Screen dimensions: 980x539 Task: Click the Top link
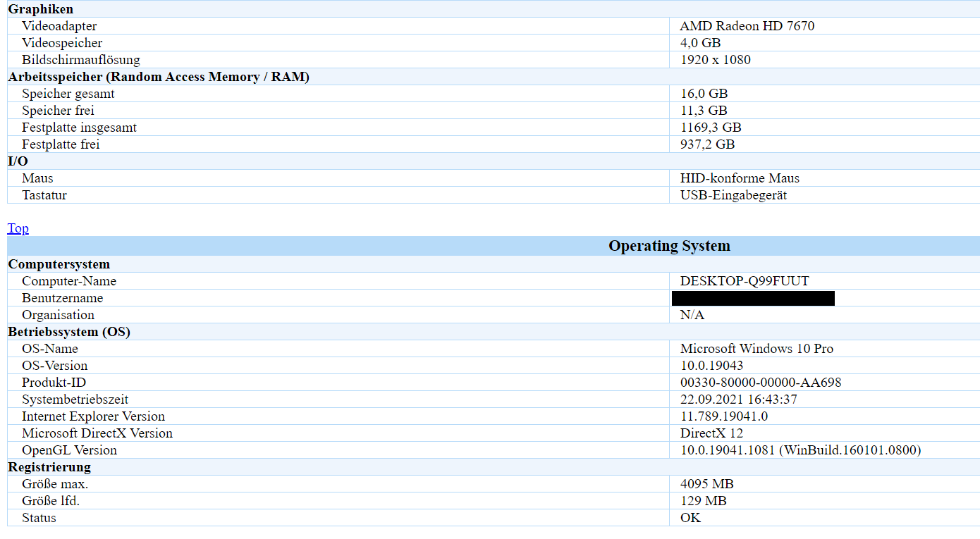18,228
